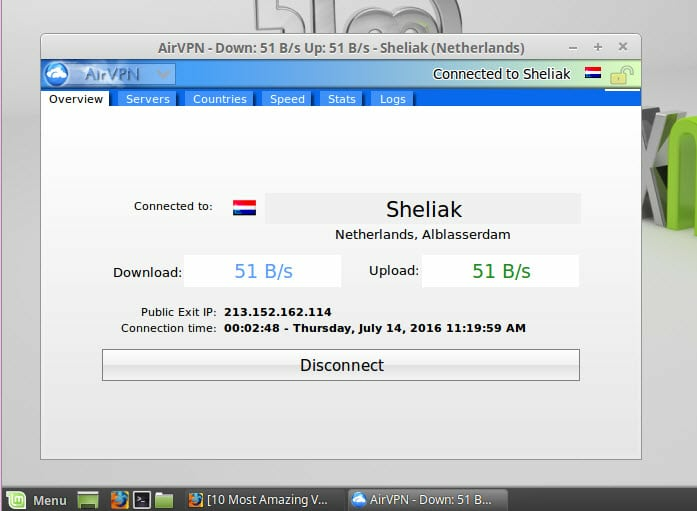Open the Servers tab
Viewport: 697px width, 511px height.
tap(148, 99)
